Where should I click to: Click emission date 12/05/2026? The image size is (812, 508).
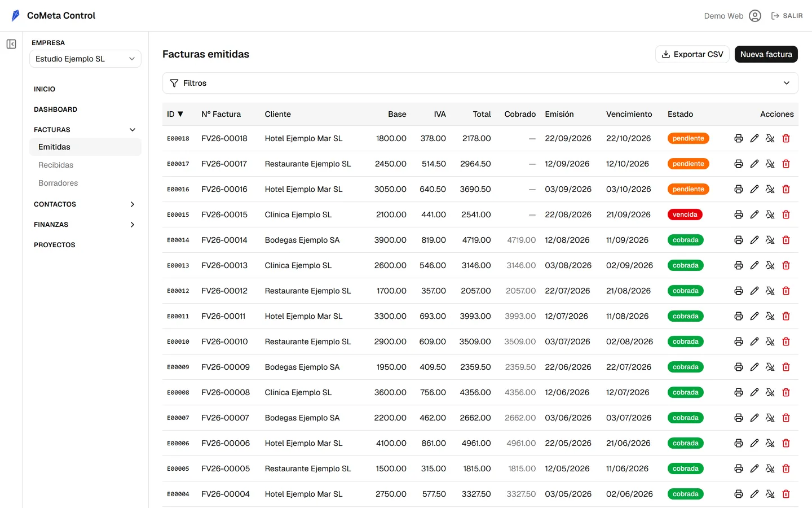tap(567, 468)
